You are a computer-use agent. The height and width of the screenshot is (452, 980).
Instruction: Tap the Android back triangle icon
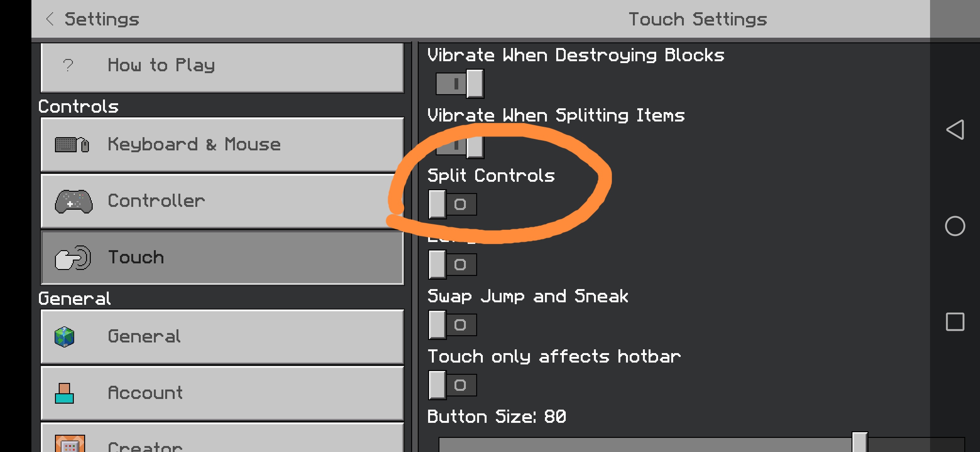[x=955, y=130]
